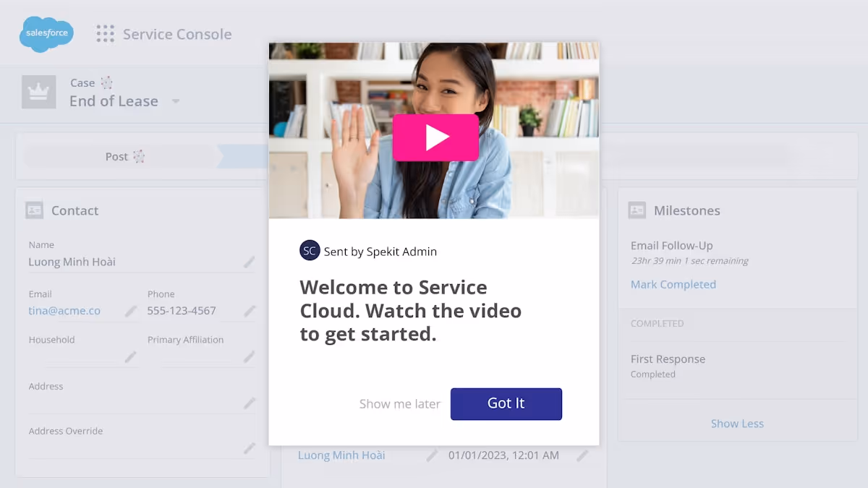Click the Email Follow-Up milestone text
868x488 pixels.
click(672, 246)
